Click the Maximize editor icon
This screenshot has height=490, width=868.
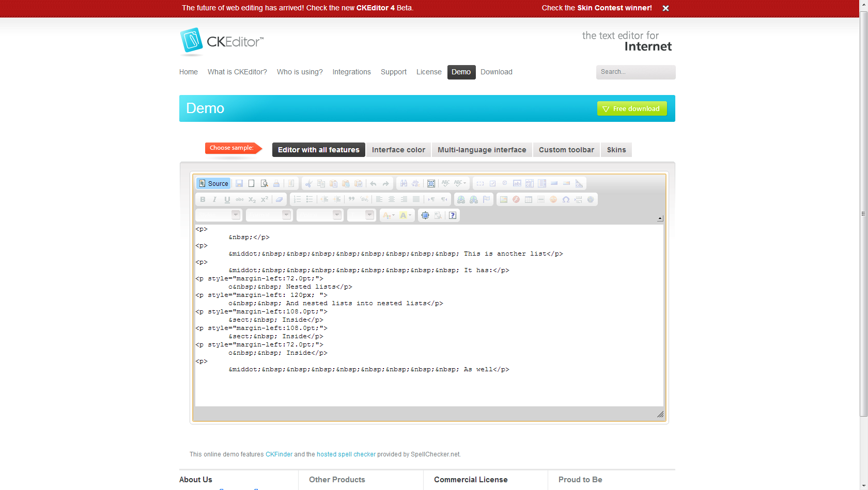(425, 215)
